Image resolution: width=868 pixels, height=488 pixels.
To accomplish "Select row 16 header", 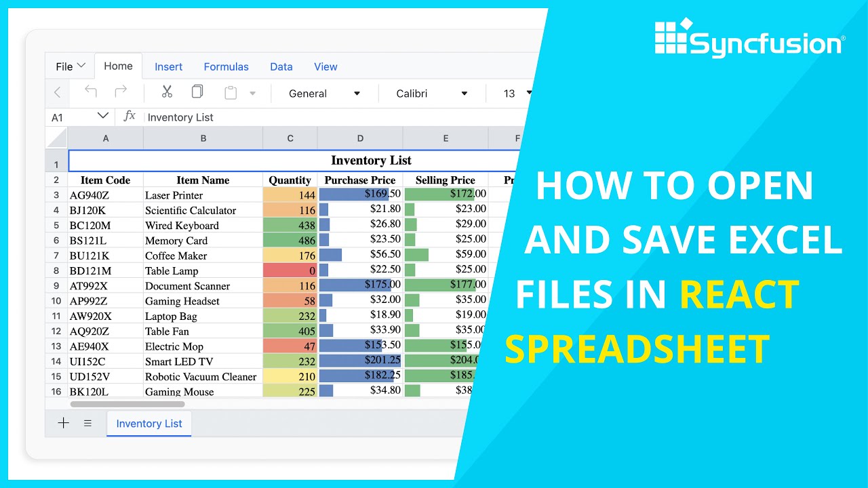I will (x=57, y=391).
